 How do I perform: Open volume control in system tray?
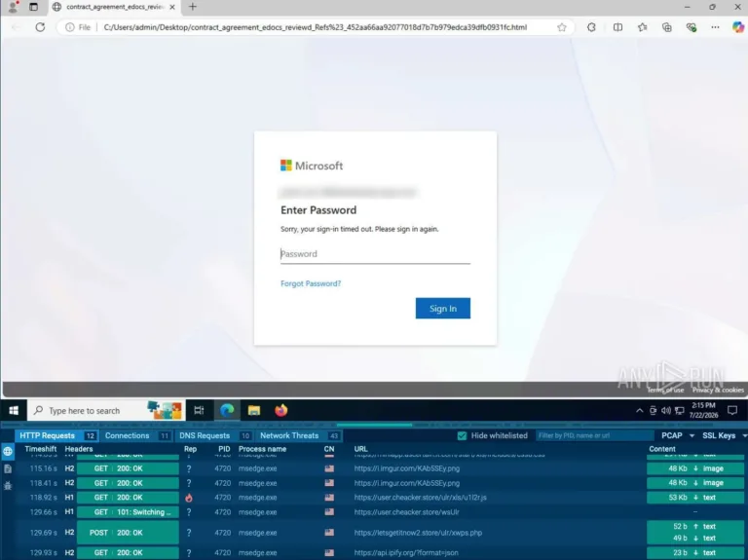coord(666,411)
